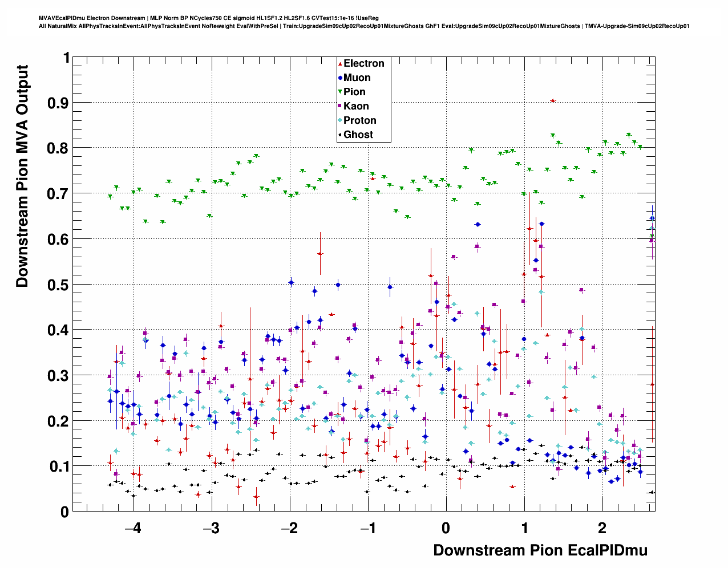The height and width of the screenshot is (568, 728).
Task: Click the red Electron triangle marker in legend
Action: (x=340, y=64)
